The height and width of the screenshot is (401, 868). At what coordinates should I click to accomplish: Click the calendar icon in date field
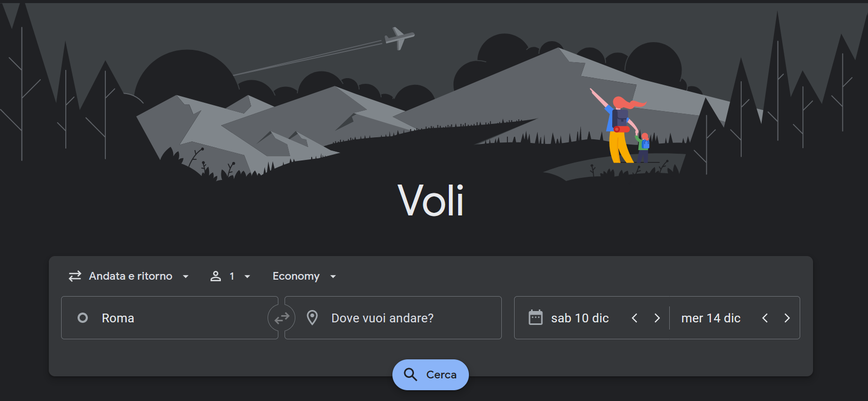coord(536,318)
